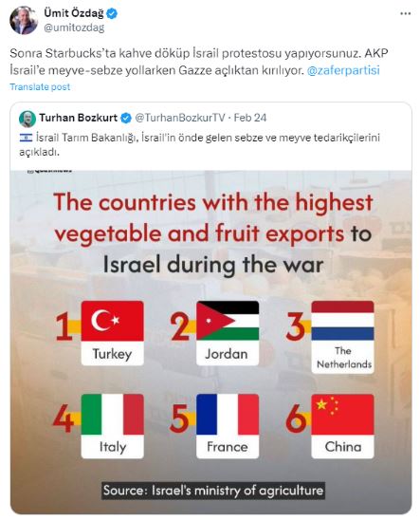Click the Jordan flag tile ranked second

(228, 333)
